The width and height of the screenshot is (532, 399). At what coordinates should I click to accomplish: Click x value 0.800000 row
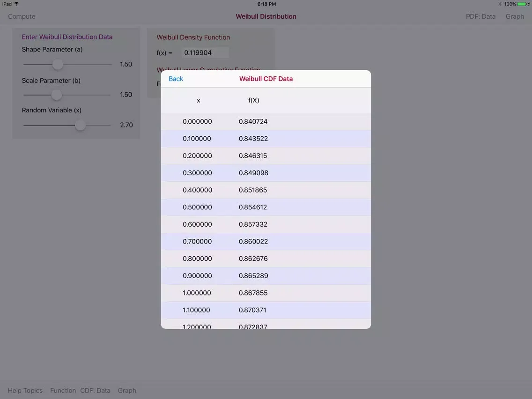[266, 259]
